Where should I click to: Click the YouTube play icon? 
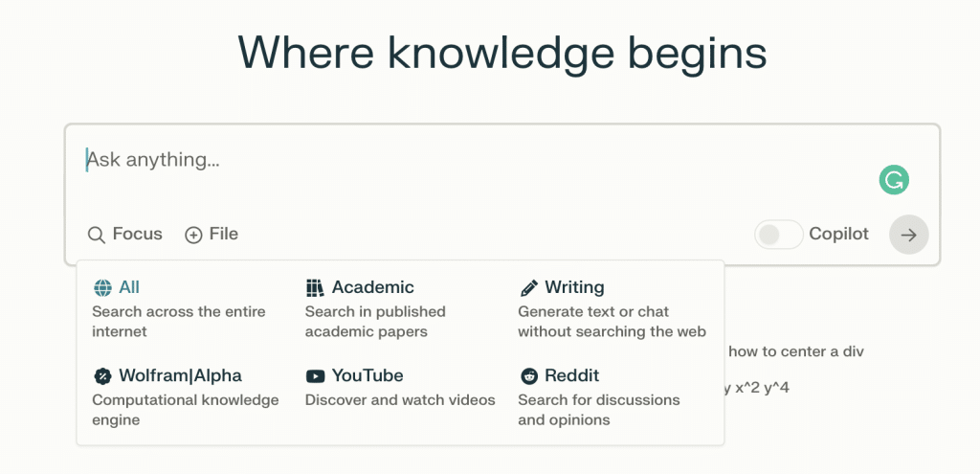315,375
